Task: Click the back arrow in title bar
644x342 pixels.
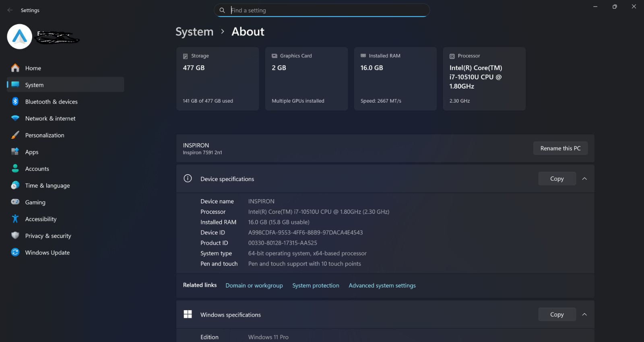Action: pyautogui.click(x=10, y=10)
